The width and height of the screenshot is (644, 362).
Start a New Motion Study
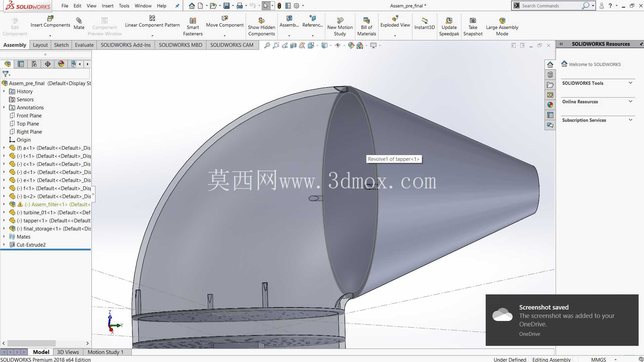coord(340,27)
